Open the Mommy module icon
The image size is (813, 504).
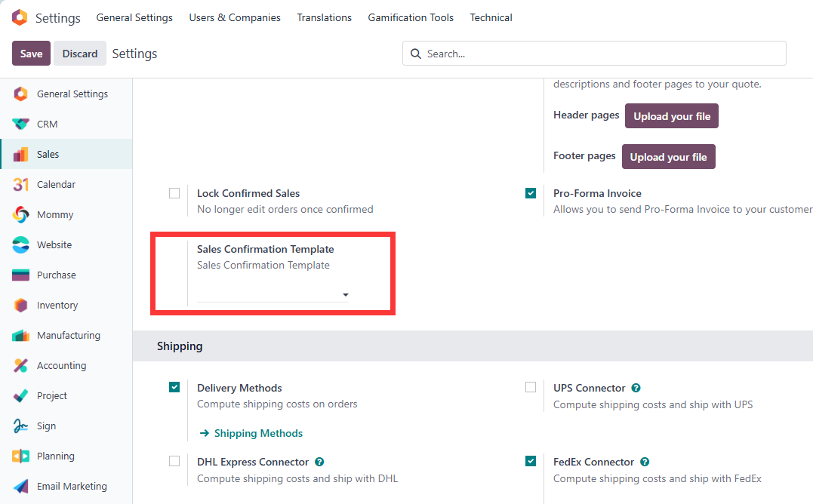tap(20, 214)
